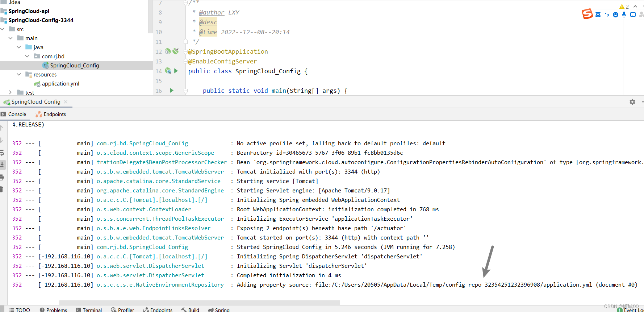Collapse the com.rj.bd package
Viewport: 644px width, 312px height.
[27, 56]
